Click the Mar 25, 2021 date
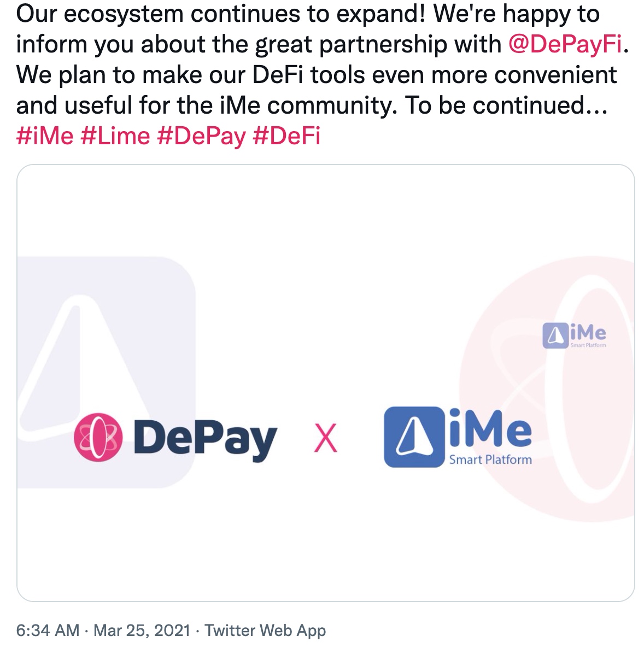The width and height of the screenshot is (644, 648). point(142,631)
